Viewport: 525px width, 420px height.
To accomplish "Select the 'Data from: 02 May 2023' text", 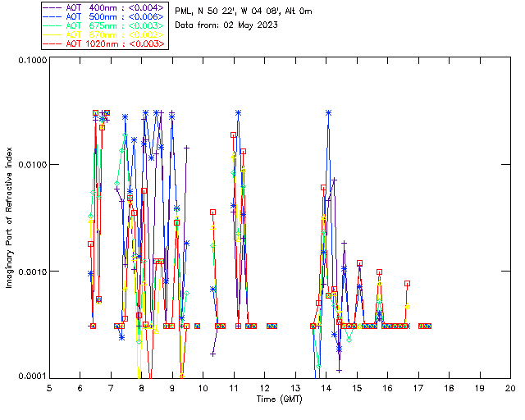I will coord(226,25).
